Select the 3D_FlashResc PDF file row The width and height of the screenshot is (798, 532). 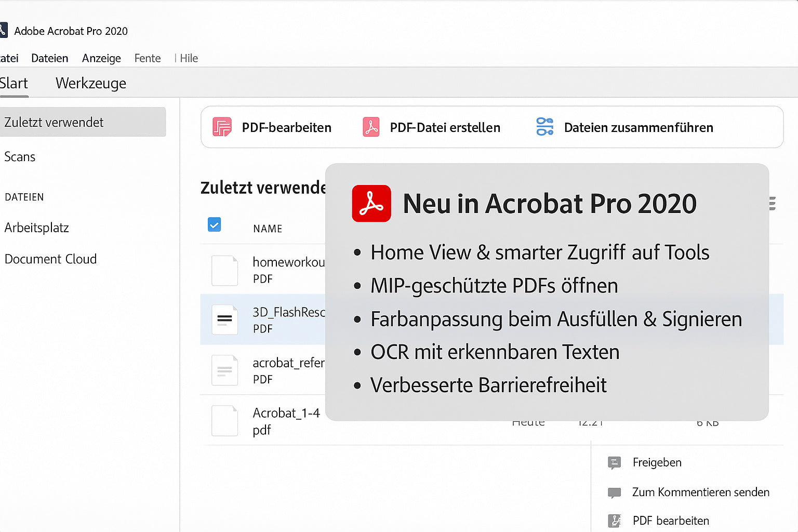click(288, 320)
